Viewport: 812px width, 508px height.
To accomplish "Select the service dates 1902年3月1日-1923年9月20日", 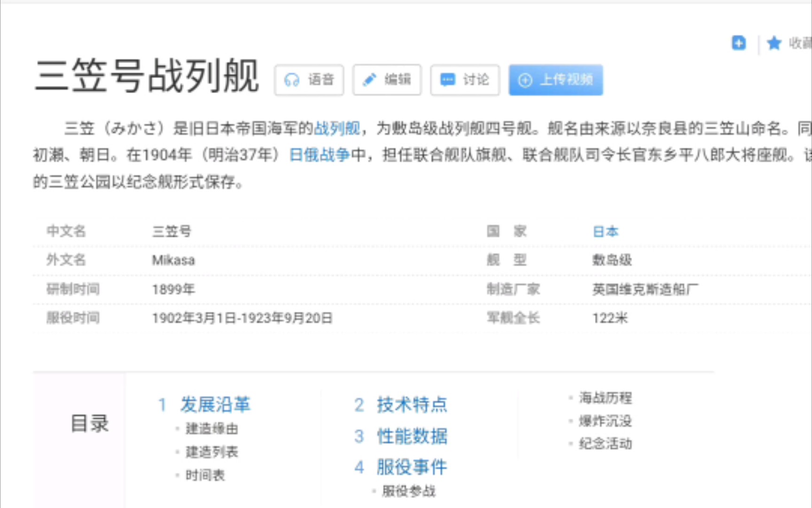I will [x=242, y=318].
